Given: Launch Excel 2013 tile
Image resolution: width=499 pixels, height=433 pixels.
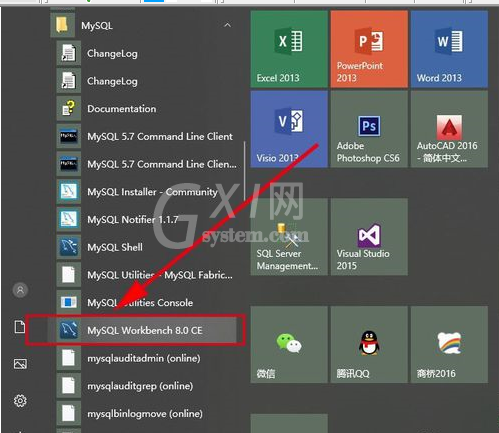Looking at the screenshot, I should (x=289, y=49).
